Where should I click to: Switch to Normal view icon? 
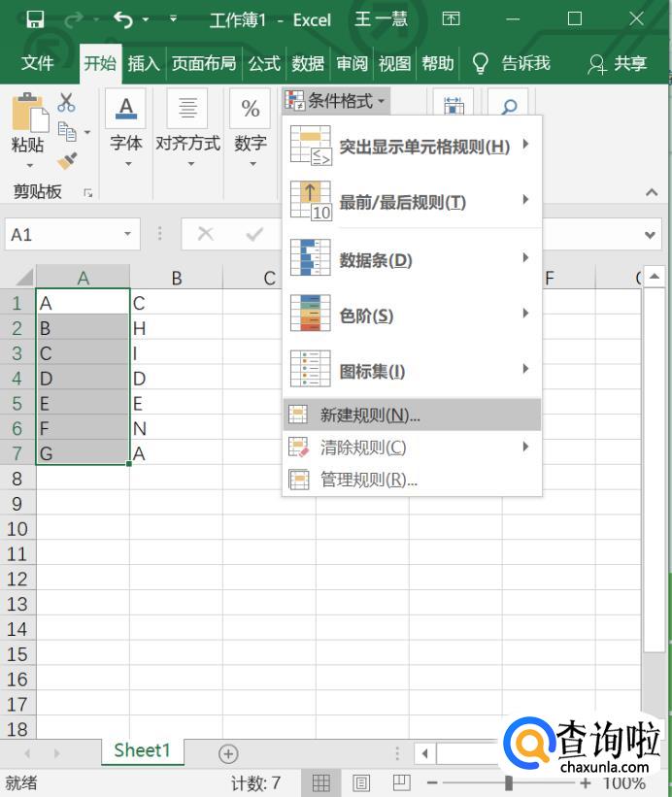[320, 782]
